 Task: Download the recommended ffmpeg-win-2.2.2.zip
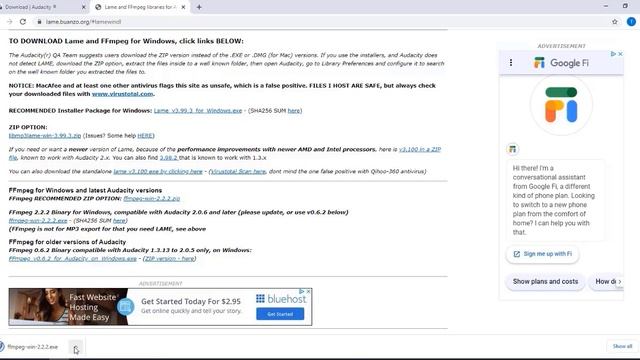point(151,198)
